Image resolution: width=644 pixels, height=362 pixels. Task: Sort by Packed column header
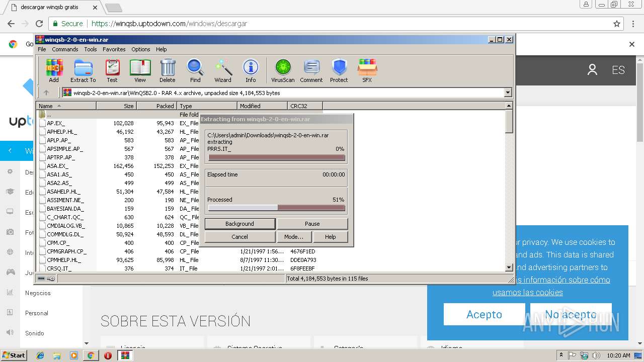pos(156,106)
